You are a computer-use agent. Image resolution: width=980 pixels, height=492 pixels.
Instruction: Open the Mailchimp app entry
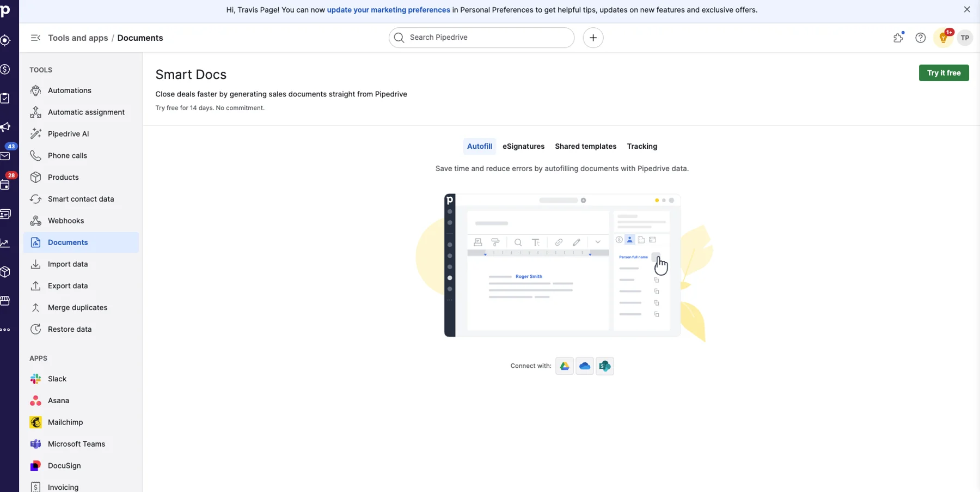(x=81, y=422)
